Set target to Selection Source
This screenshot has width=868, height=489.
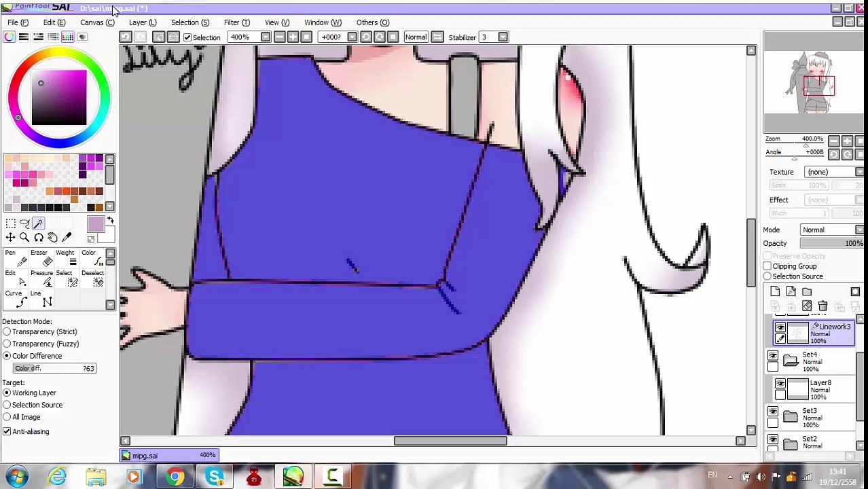coord(7,405)
